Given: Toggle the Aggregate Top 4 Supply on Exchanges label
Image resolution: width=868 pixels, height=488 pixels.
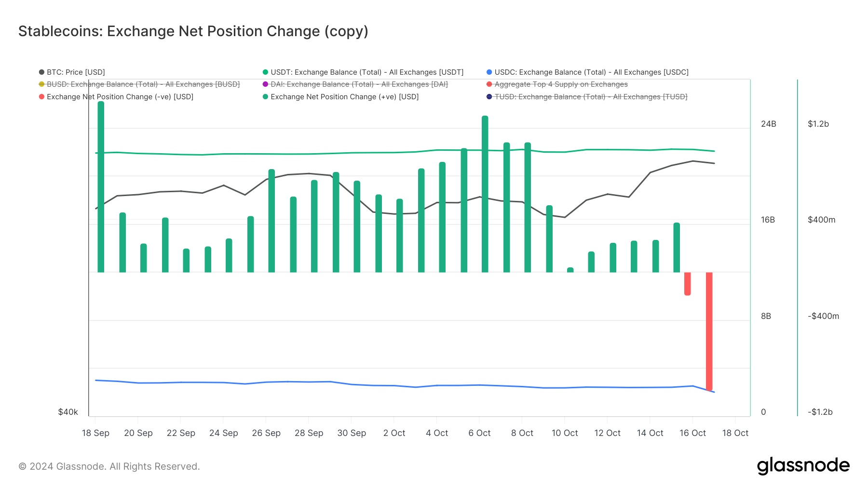Looking at the screenshot, I should tap(561, 84).
